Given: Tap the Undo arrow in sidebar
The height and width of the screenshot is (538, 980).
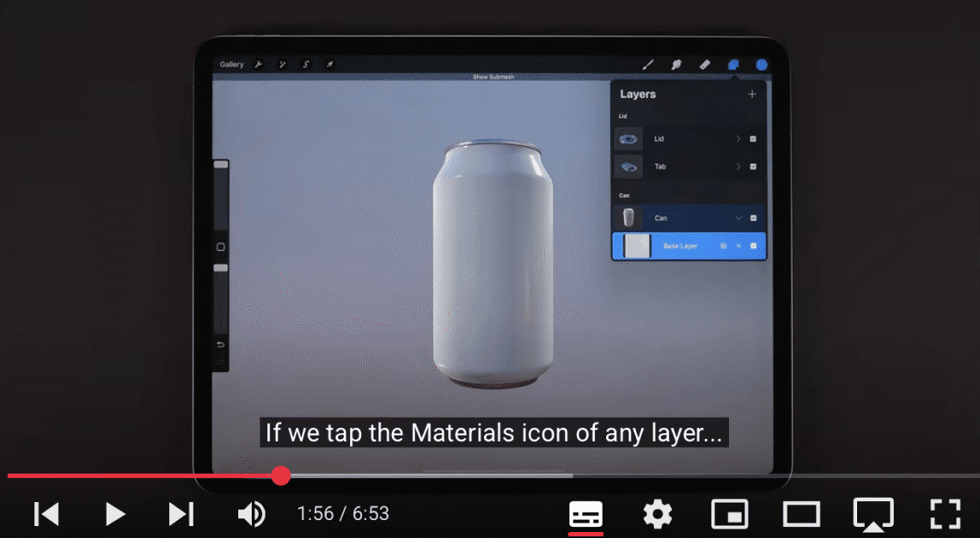Looking at the screenshot, I should coord(221,345).
